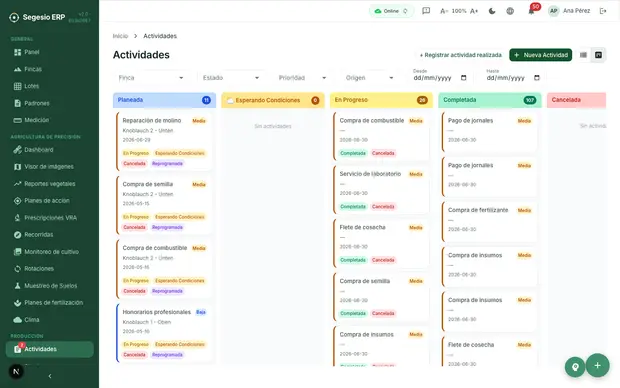
Task: Click the logout icon
Action: click(603, 11)
